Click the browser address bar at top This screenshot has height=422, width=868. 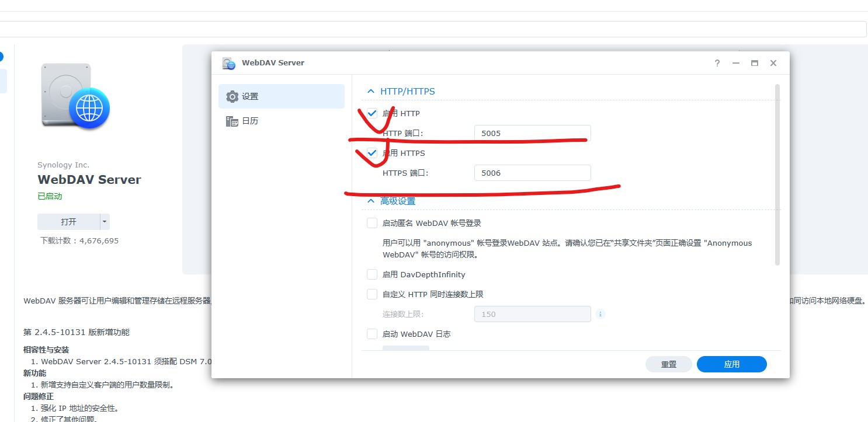click(x=432, y=29)
